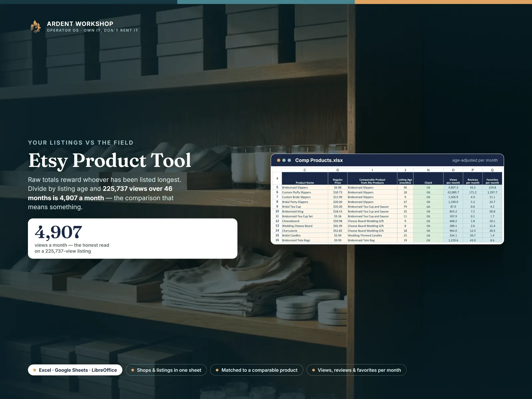Image resolution: width=532 pixels, height=399 pixels.
Task: Click the Regular Price header cell
Action: (338, 179)
